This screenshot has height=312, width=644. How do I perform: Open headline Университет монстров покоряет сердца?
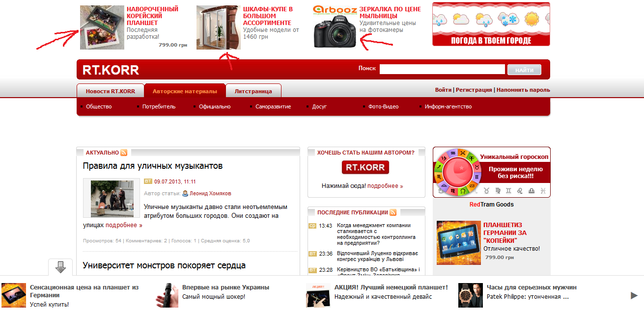coord(164,265)
